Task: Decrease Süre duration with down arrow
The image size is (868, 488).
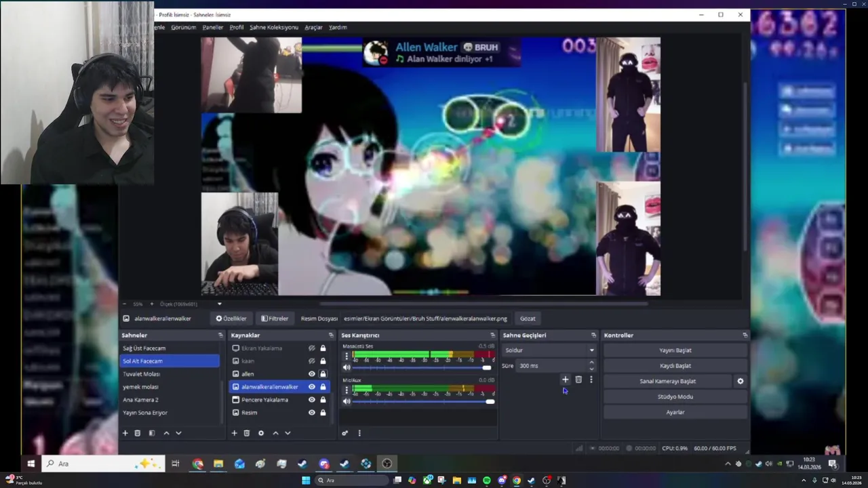Action: click(x=591, y=369)
